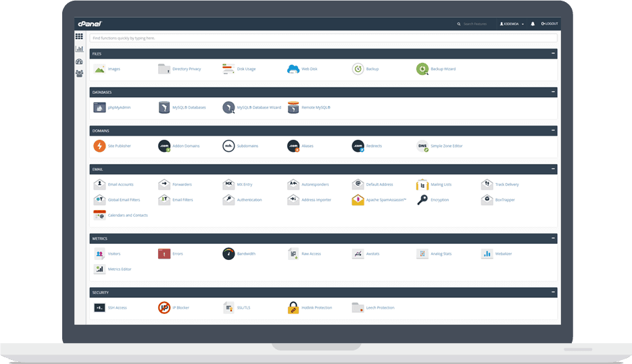The height and width of the screenshot is (364, 632).
Task: Click the Site Publisher icon
Action: [99, 146]
